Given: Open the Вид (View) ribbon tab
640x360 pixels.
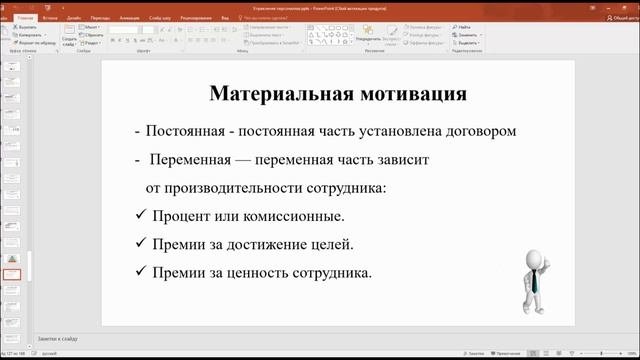Looking at the screenshot, I should [225, 18].
